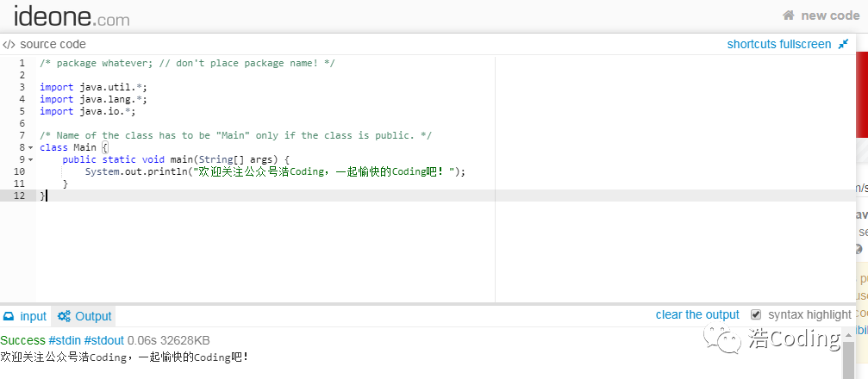
Task: Click the fullscreen link
Action: (x=805, y=44)
